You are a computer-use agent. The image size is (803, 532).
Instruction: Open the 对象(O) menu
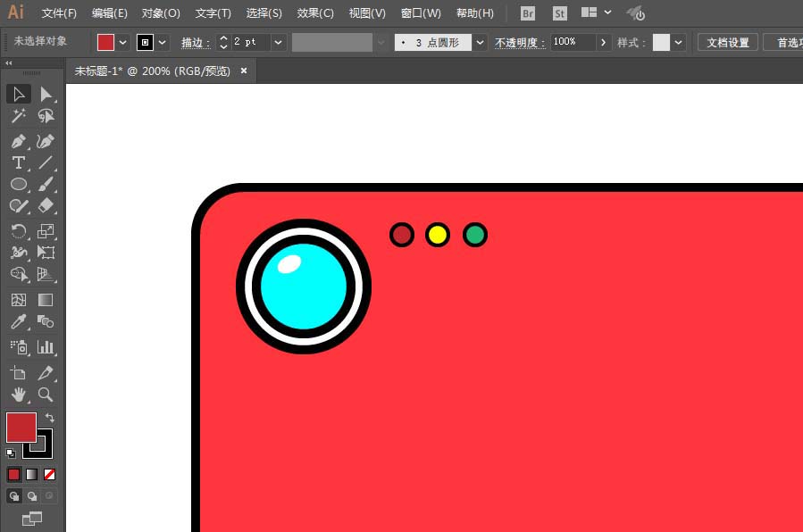pos(161,13)
